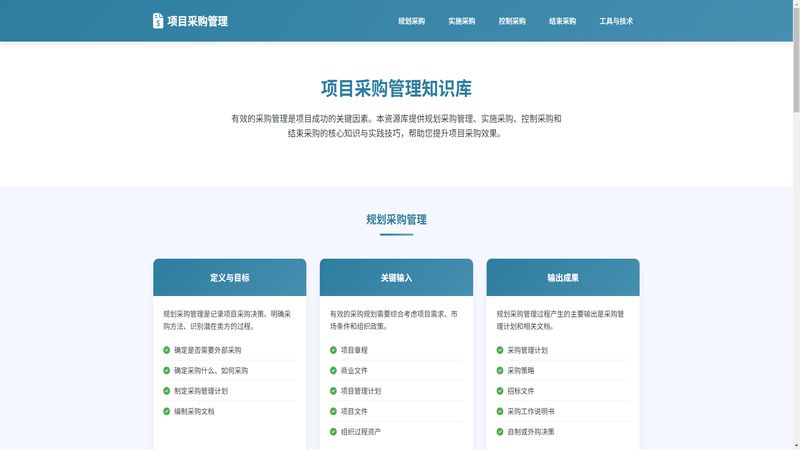Click the 输出成果 card header

point(563,278)
